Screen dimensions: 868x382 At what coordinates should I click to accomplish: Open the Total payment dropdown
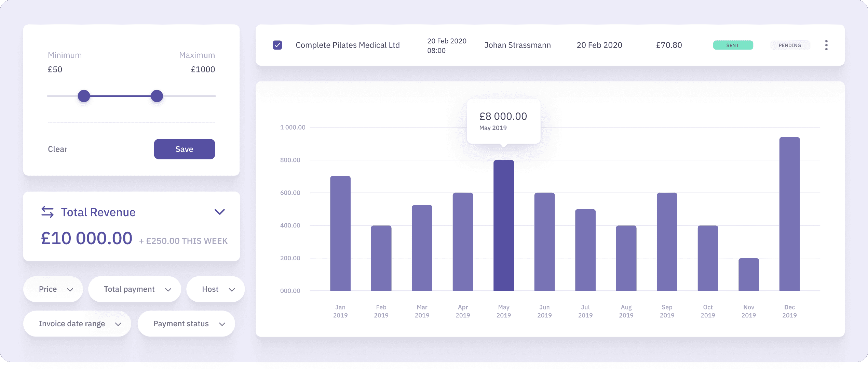click(135, 289)
